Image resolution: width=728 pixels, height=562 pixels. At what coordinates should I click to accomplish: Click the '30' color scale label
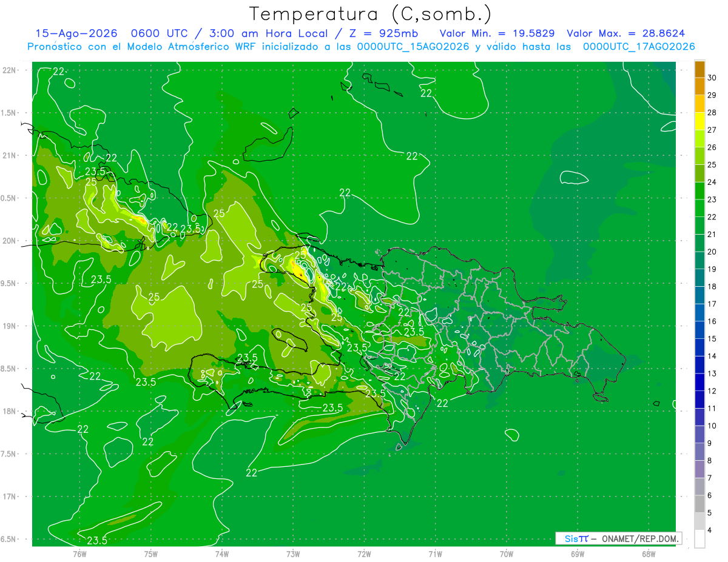[x=712, y=78]
